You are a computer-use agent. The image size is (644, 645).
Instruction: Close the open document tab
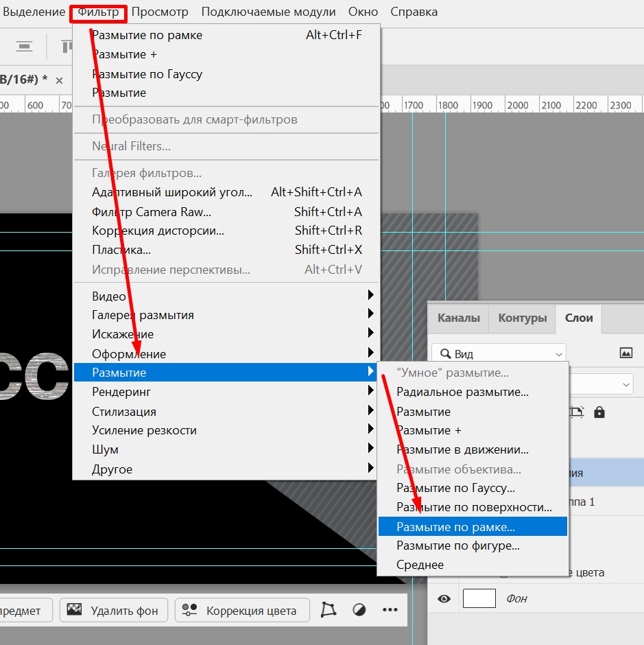click(59, 80)
